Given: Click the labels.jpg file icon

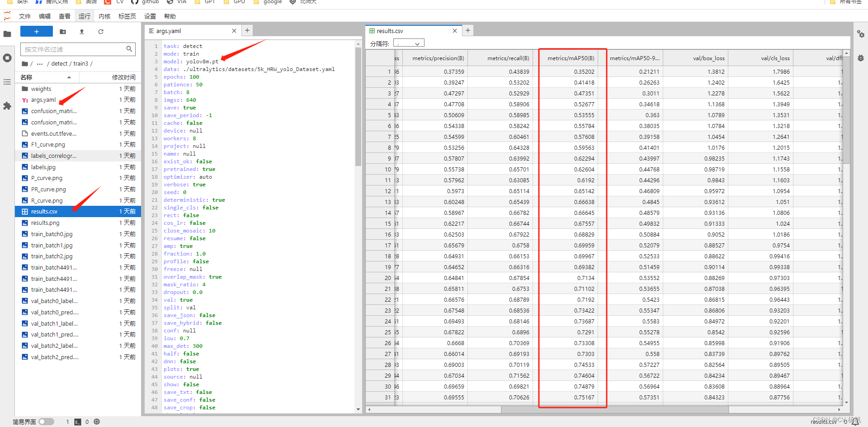Looking at the screenshot, I should [25, 167].
